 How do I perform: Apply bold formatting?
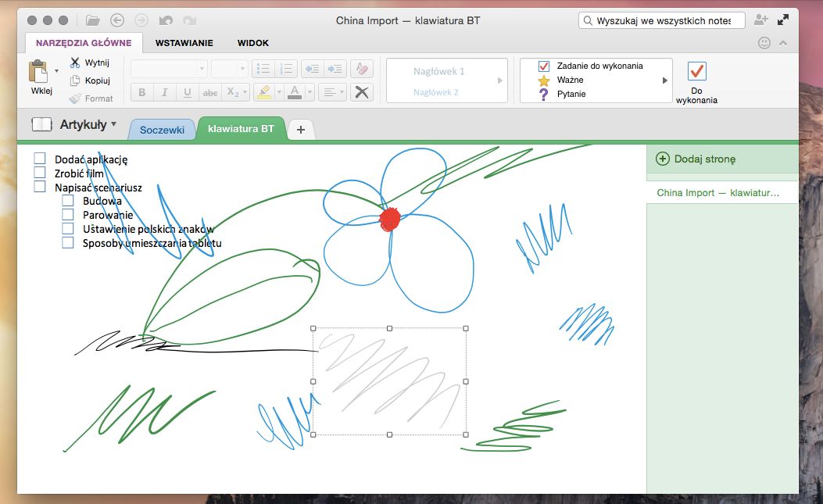coord(141,92)
